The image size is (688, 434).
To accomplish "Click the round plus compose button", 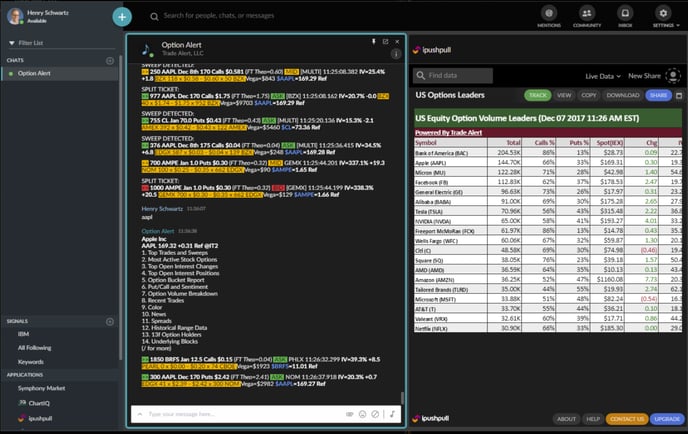I will (x=122, y=17).
